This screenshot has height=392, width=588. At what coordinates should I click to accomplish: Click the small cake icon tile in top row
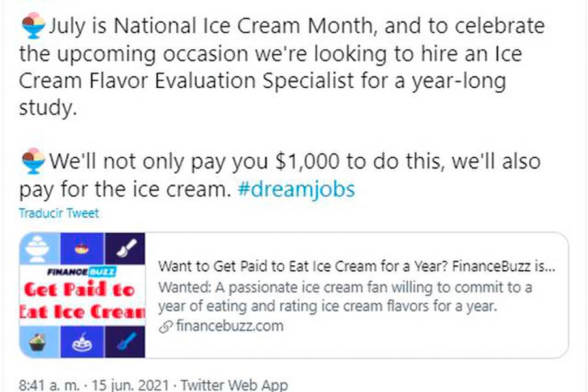coord(82,248)
